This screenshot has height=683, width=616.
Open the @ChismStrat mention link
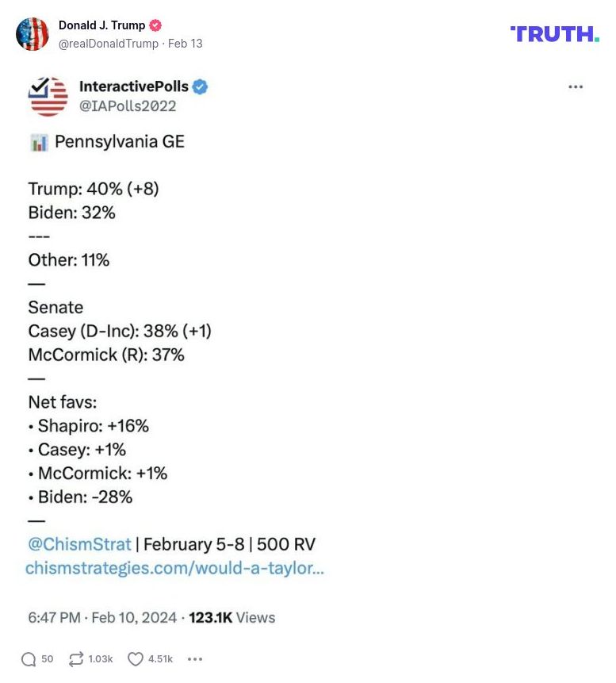click(x=78, y=544)
